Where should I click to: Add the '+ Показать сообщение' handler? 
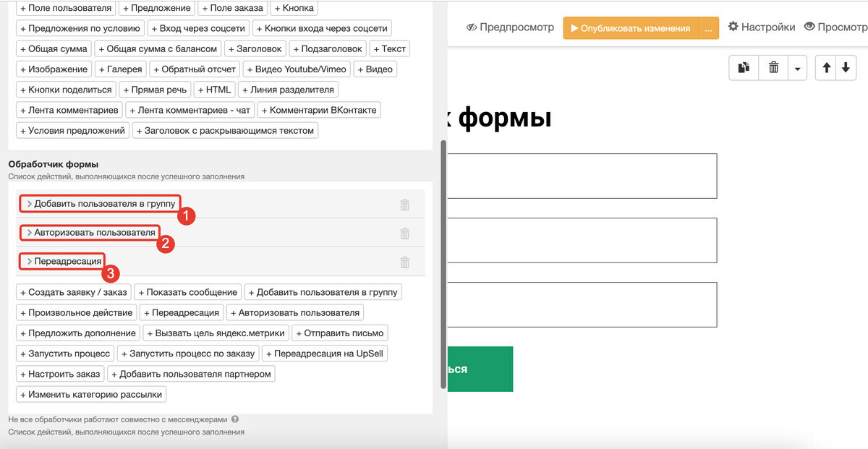188,292
